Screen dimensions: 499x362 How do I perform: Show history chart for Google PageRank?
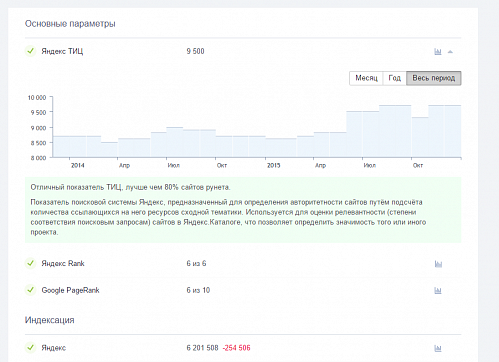point(438,290)
